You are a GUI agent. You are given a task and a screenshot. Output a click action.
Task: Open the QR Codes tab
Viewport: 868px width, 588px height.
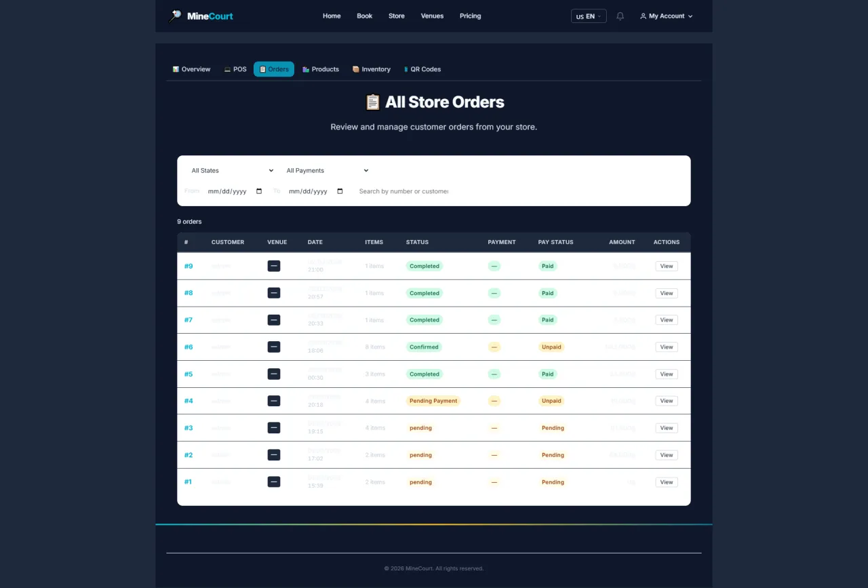pos(422,69)
